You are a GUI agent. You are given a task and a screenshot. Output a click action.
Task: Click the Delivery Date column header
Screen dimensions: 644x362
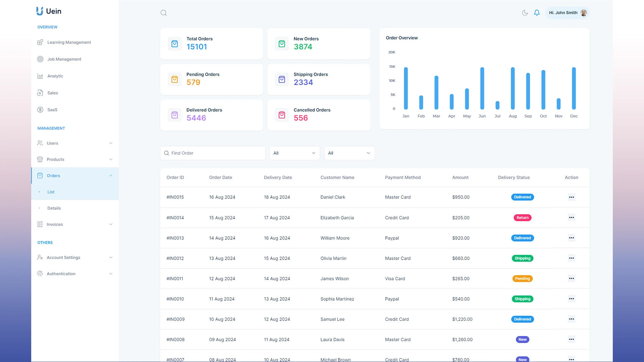coord(278,177)
